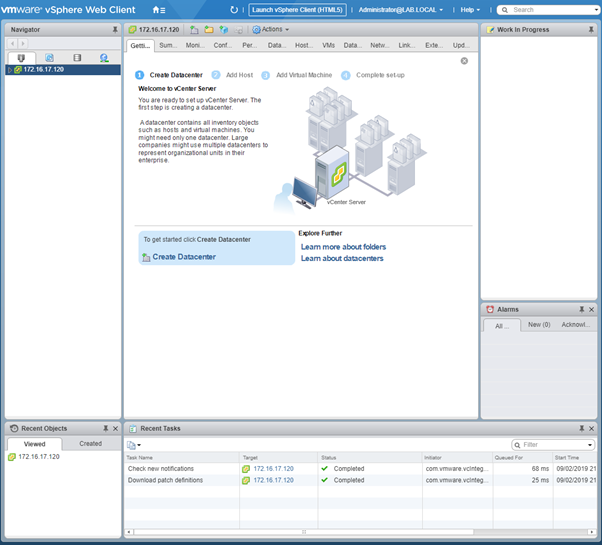Select the VMs and Templates navigator view
Image resolution: width=602 pixels, height=545 pixels.
click(49, 58)
